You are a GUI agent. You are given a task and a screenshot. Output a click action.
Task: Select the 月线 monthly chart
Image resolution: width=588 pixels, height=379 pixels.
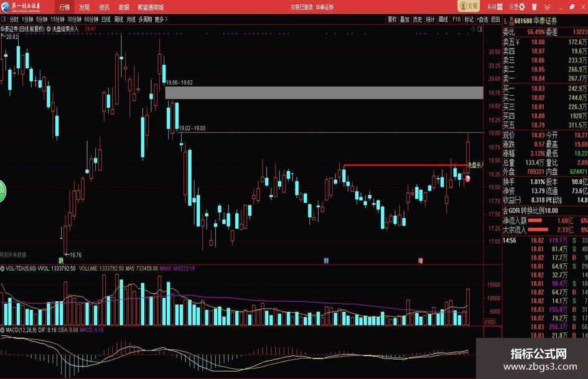coord(131,19)
